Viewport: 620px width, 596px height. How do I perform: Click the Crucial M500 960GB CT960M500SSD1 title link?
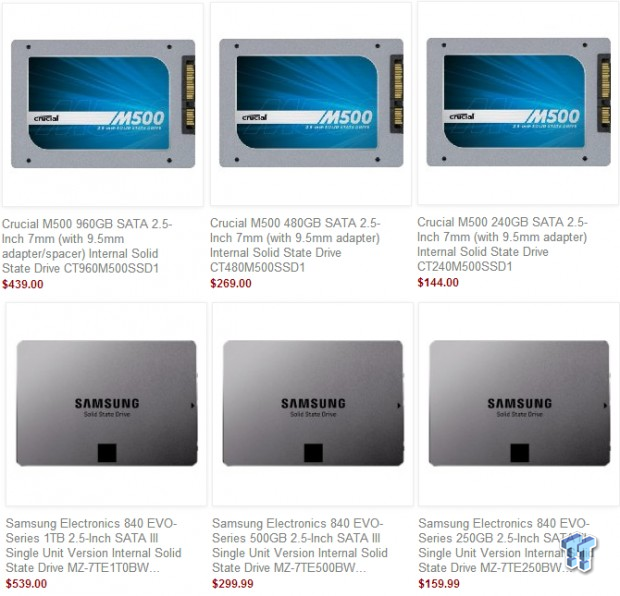87,246
